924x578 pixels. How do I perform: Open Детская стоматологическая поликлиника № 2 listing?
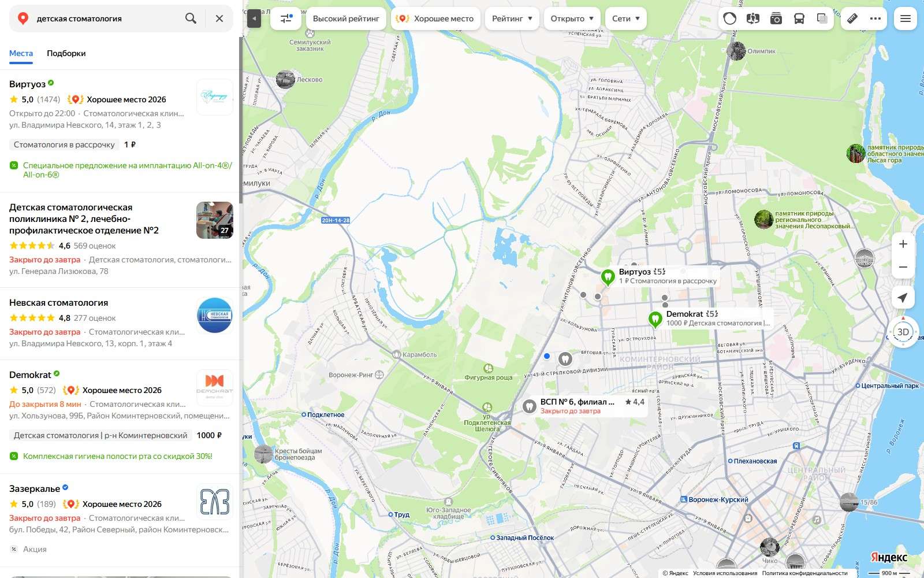pyautogui.click(x=84, y=218)
